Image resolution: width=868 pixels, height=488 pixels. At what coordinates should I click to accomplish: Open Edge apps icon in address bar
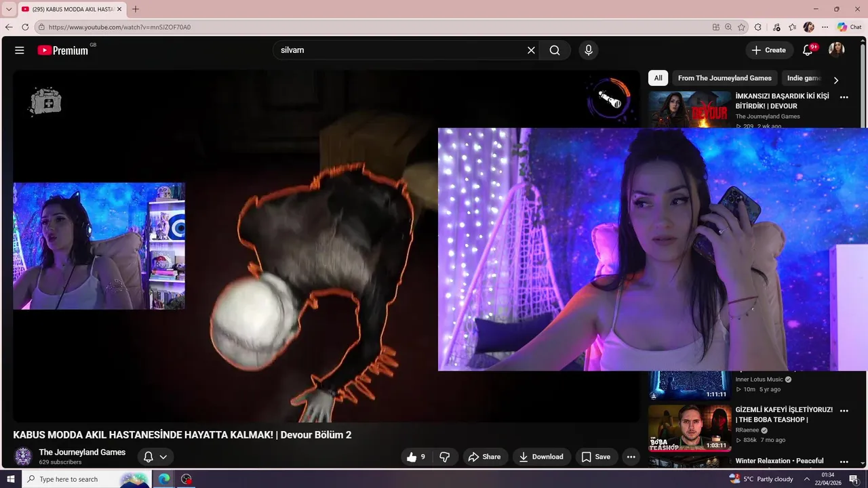point(716,27)
